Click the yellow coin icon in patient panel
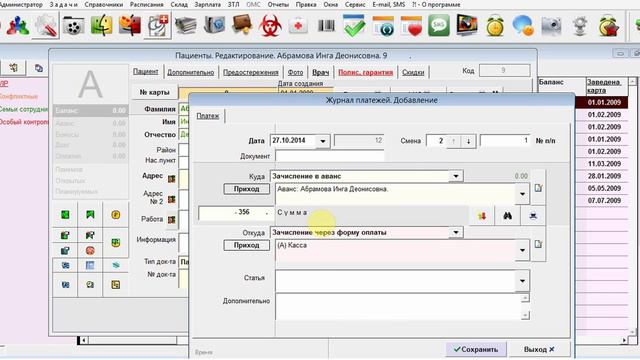This screenshot has height=360, width=640. 116,215
